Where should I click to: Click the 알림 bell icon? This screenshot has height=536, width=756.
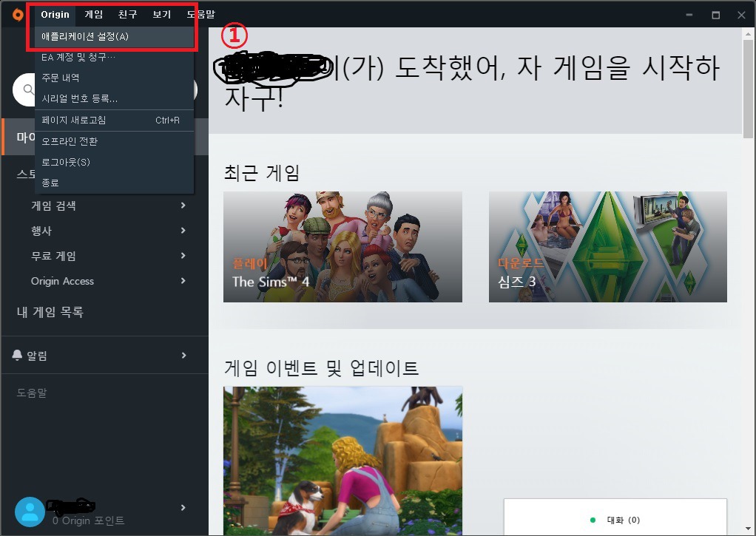pyautogui.click(x=17, y=356)
